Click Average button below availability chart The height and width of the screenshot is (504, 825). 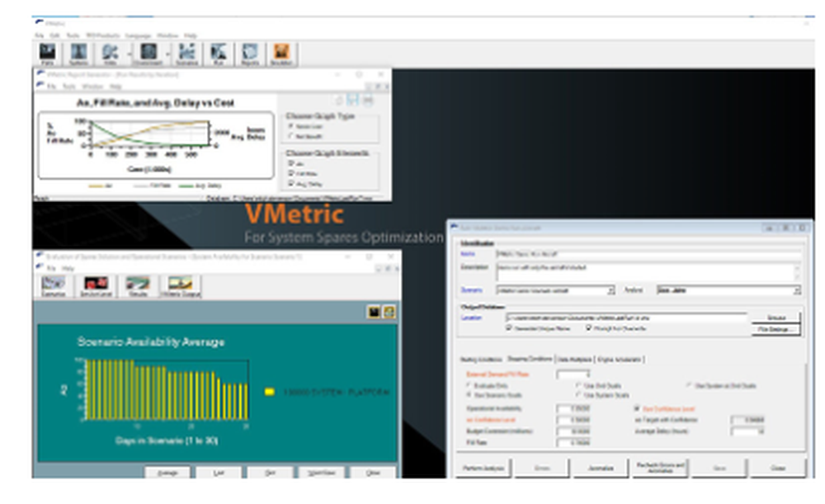pos(167,473)
